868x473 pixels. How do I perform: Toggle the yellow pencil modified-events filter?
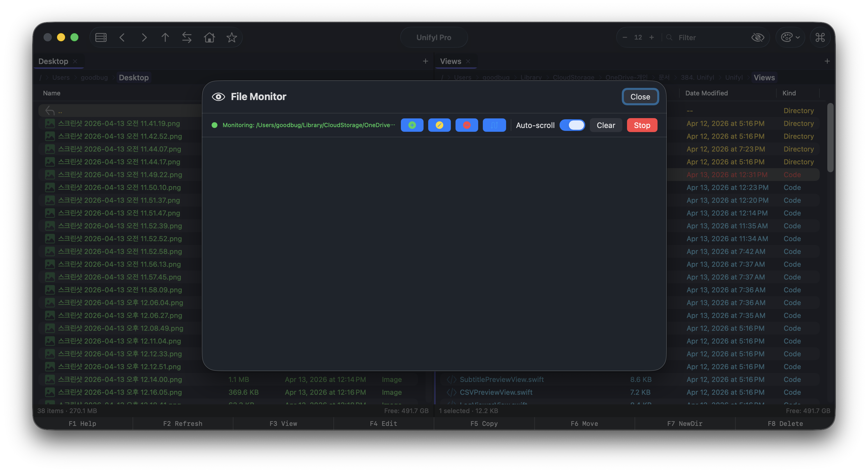point(439,125)
